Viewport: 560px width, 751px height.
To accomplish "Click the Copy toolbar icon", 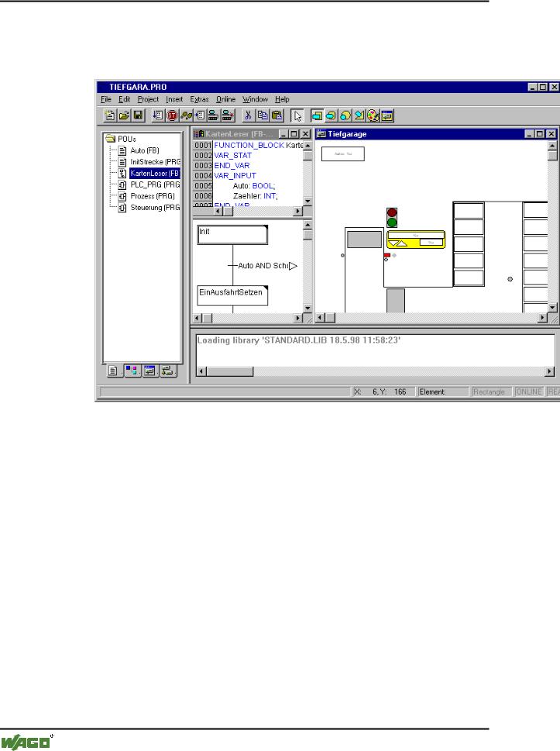I will 263,115.
